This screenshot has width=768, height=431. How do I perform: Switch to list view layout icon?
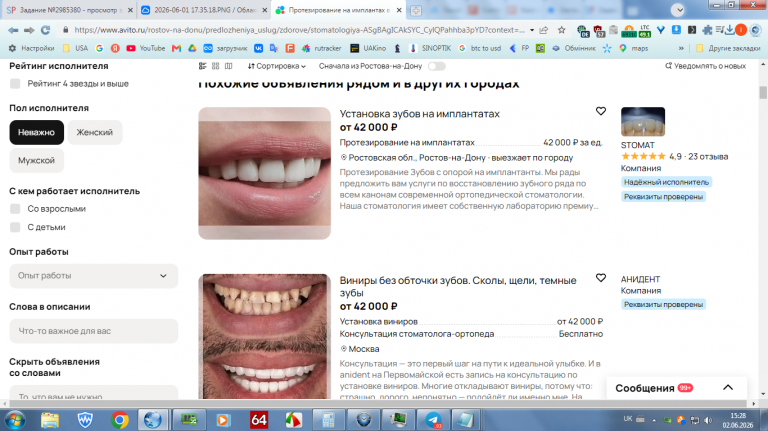(202, 66)
